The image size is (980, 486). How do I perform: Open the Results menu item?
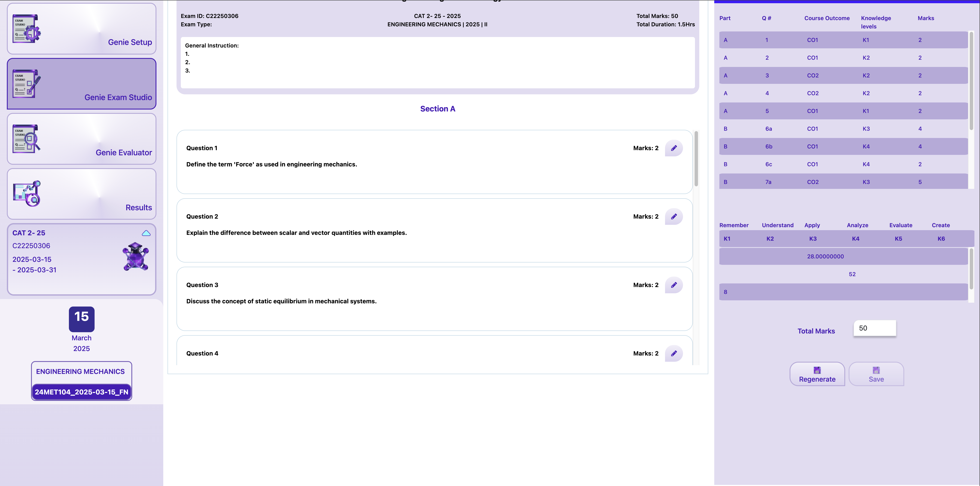pos(138,208)
